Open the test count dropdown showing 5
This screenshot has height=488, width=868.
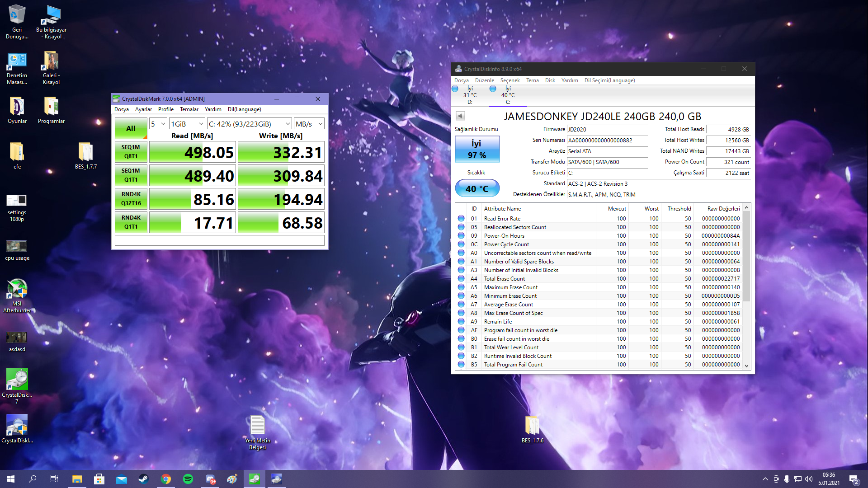[158, 124]
